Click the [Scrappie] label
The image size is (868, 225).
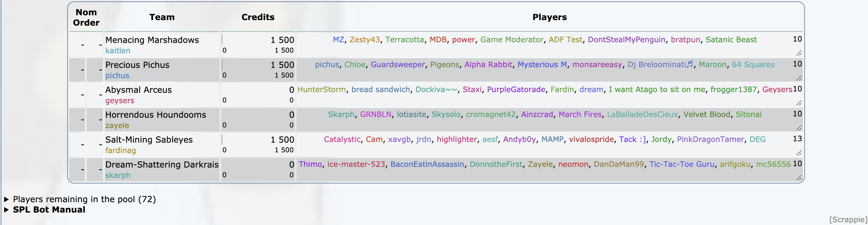tap(848, 220)
